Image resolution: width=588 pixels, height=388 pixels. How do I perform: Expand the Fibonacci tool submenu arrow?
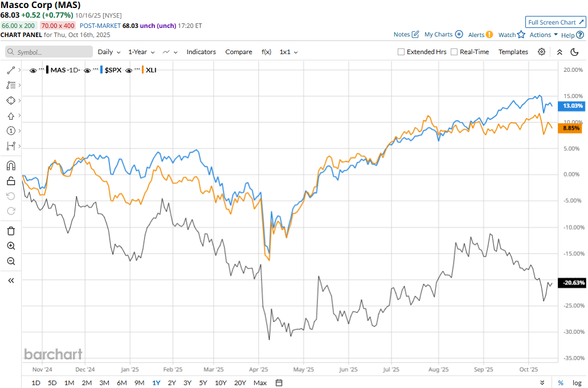19,85
